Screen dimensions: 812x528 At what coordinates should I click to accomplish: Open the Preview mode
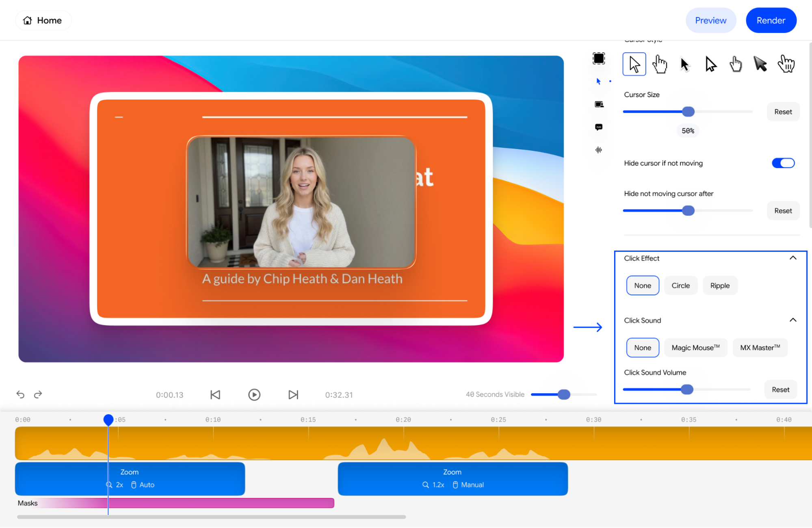tap(710, 20)
